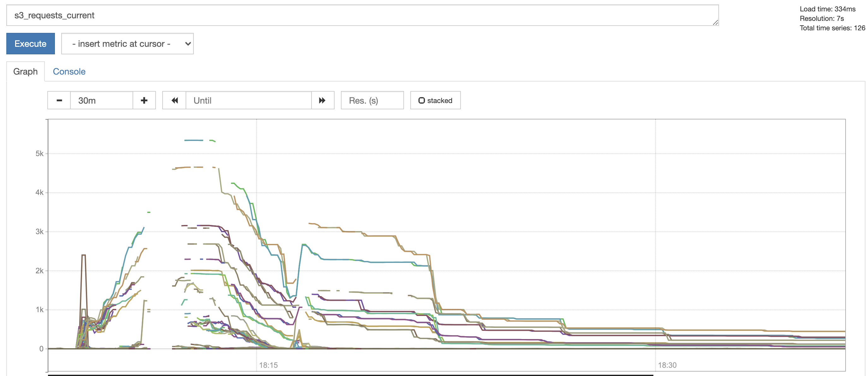Click the 5k y-axis label
Viewport: 868px width, 376px height.
point(39,154)
